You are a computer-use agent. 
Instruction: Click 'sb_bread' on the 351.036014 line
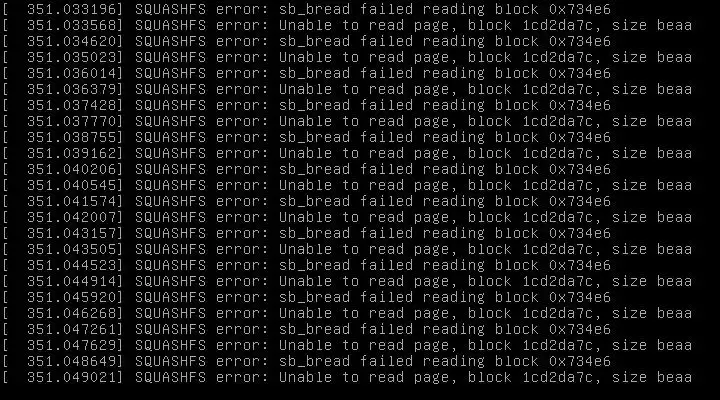(x=315, y=73)
